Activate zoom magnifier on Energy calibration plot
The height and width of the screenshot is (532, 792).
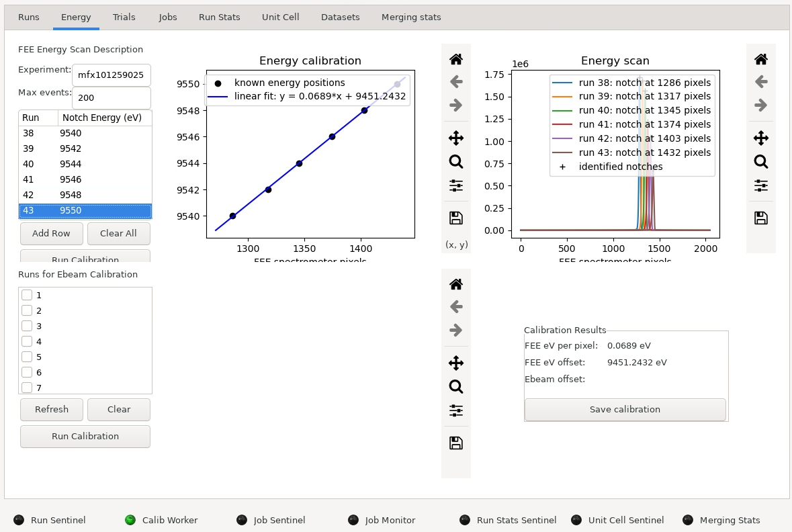pos(455,162)
